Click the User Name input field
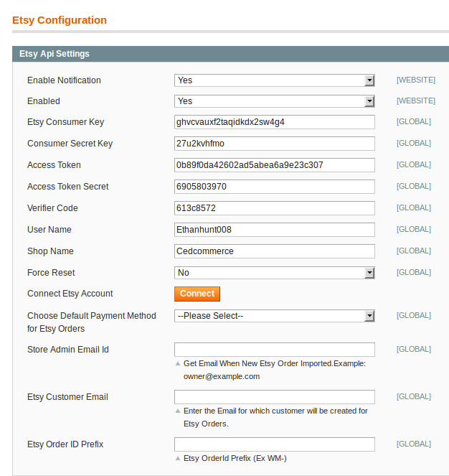The height and width of the screenshot is (476, 449). pos(275,230)
